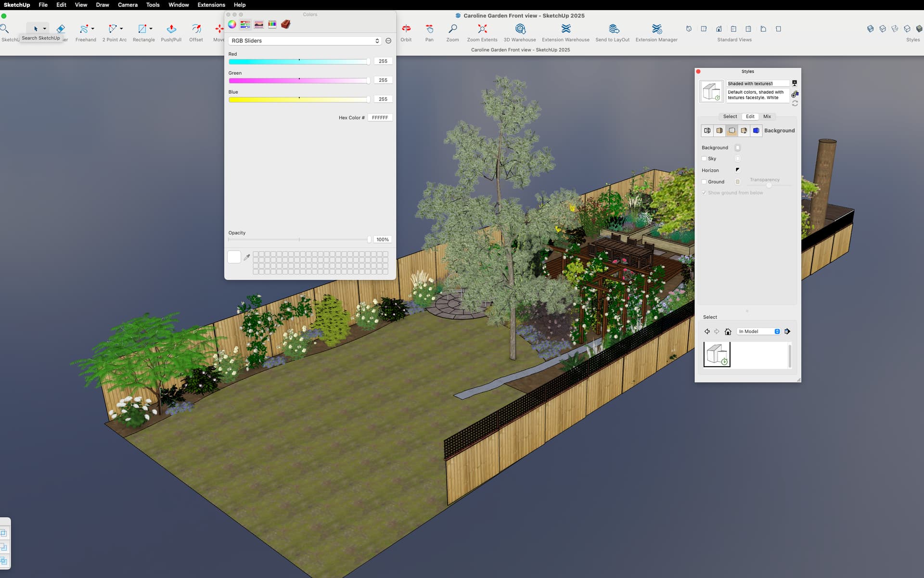
Task: Click the Hex Color input field
Action: 380,118
